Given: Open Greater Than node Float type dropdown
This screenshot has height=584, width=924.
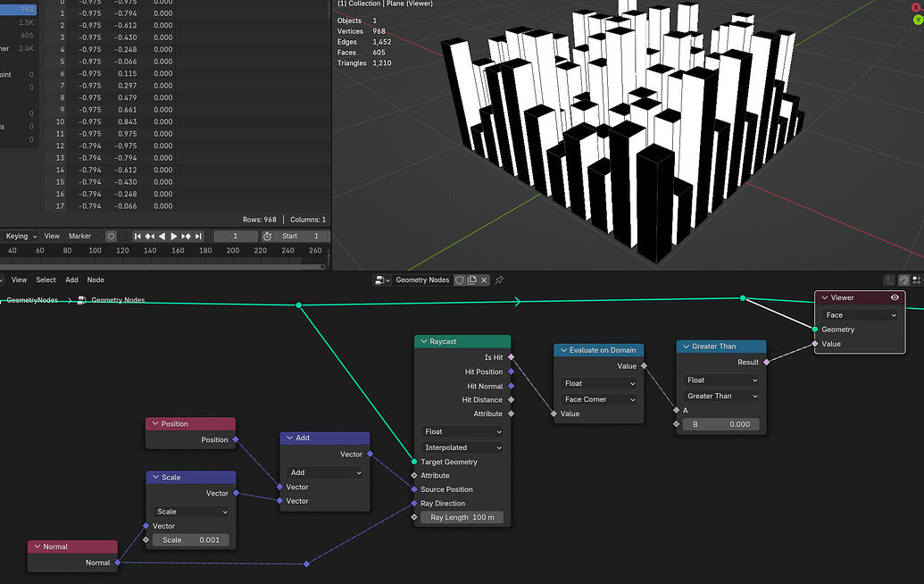Looking at the screenshot, I should coord(721,380).
